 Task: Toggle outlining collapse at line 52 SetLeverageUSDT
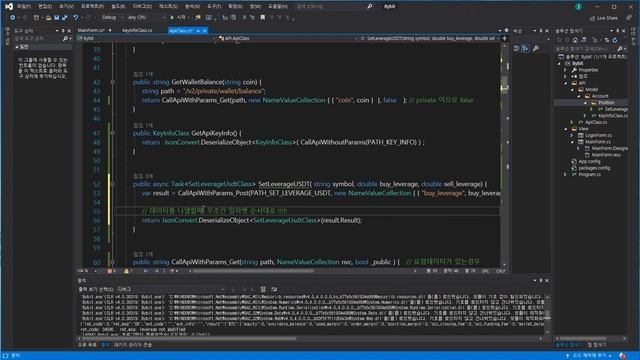point(113,184)
